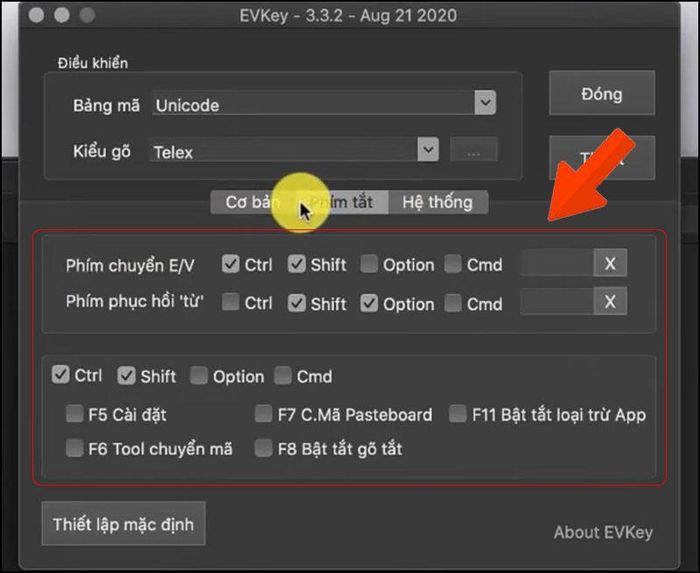Click the red close window button

(36, 15)
